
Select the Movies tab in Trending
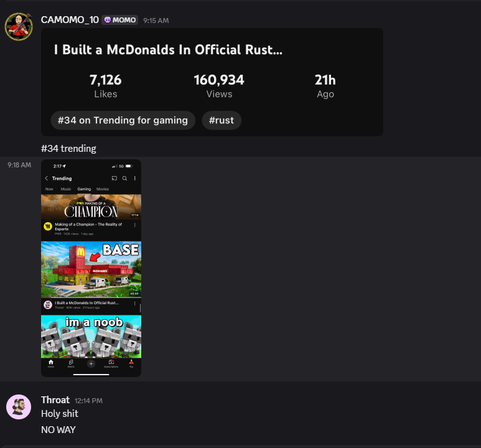(x=103, y=189)
